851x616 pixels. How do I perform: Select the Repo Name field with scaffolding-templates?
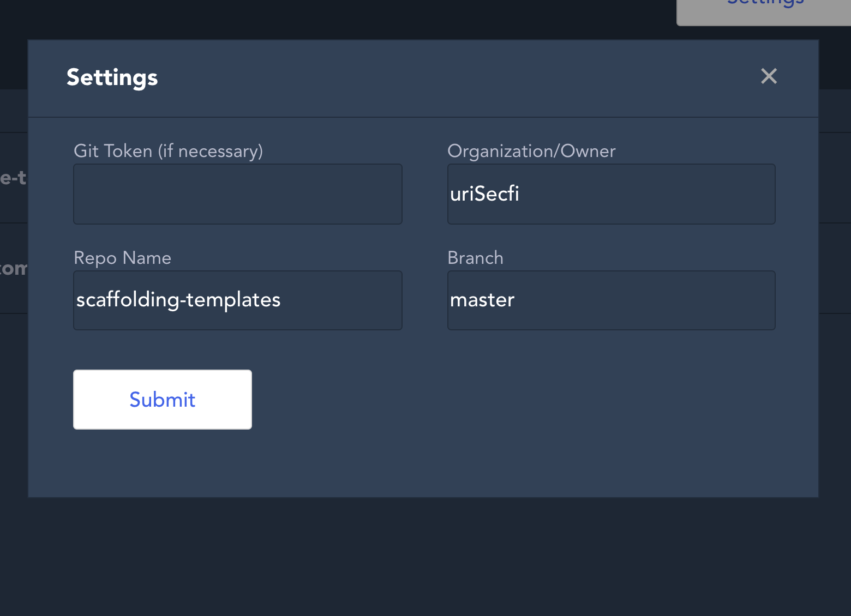coord(238,300)
